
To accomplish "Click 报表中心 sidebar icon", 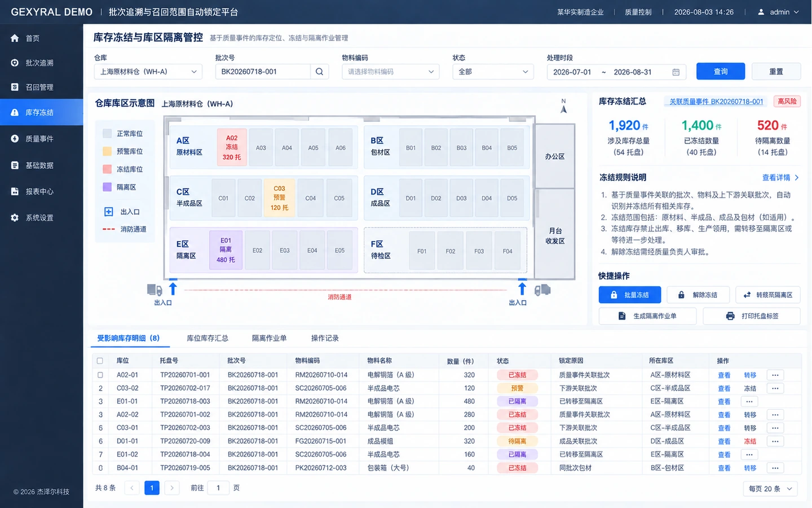I will tap(15, 191).
